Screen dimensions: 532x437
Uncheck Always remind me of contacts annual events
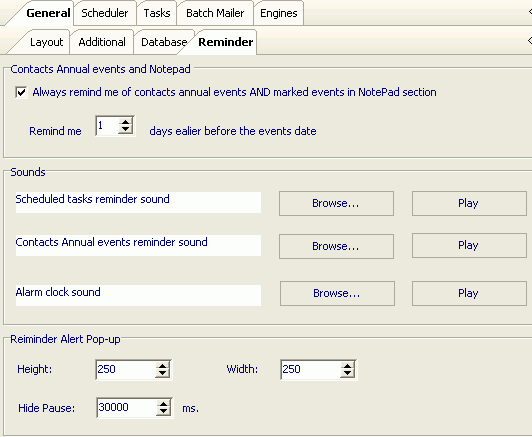pos(21,92)
